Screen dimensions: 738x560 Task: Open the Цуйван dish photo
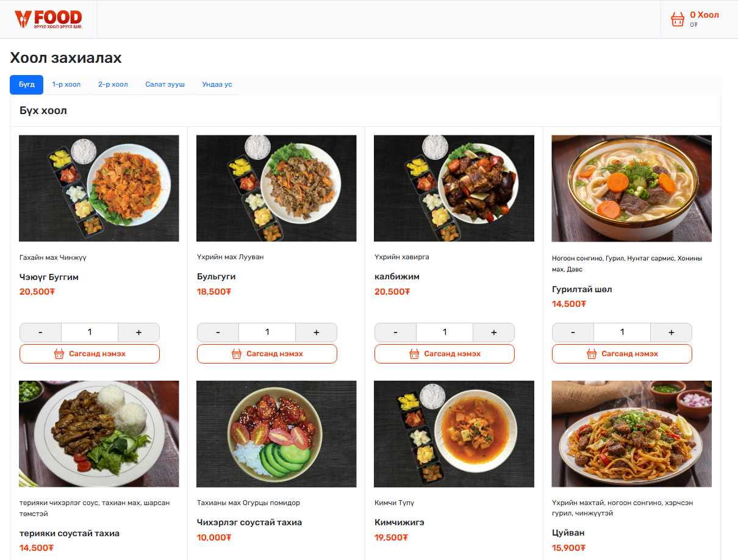coord(631,434)
